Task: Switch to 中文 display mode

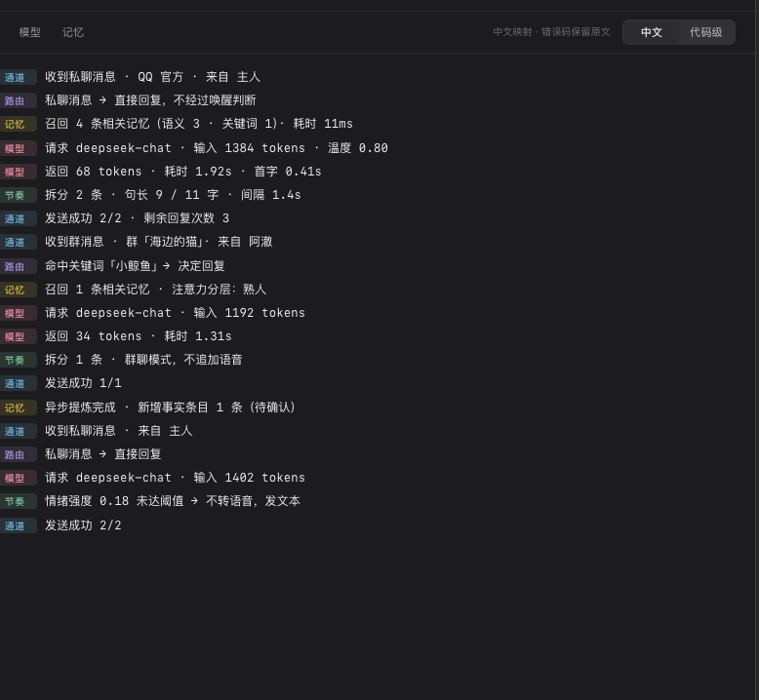Action: (651, 32)
